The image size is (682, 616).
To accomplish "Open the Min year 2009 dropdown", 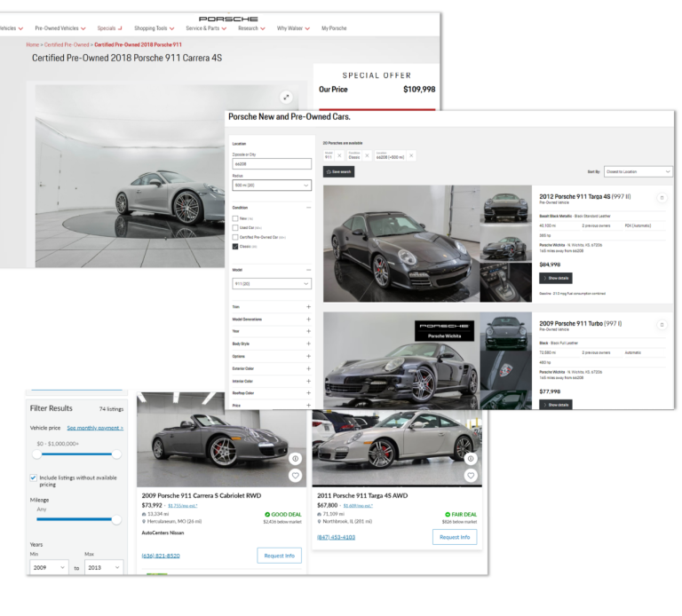I will coord(49,568).
